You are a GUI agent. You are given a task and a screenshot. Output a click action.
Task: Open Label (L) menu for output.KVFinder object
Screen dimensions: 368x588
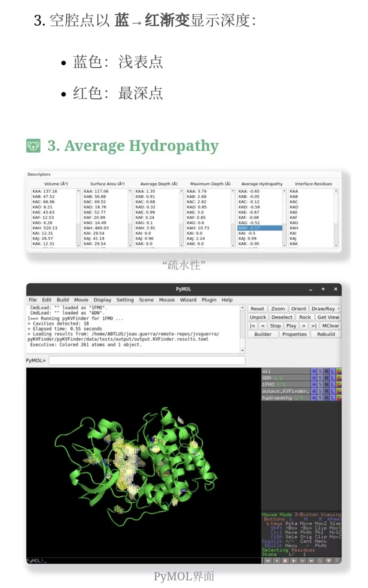click(x=333, y=391)
